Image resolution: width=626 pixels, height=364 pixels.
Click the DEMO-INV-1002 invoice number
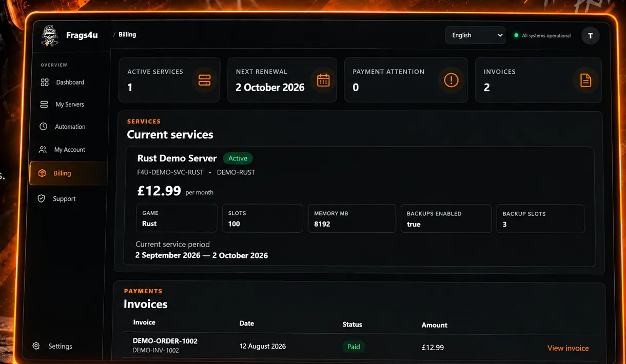pos(155,351)
